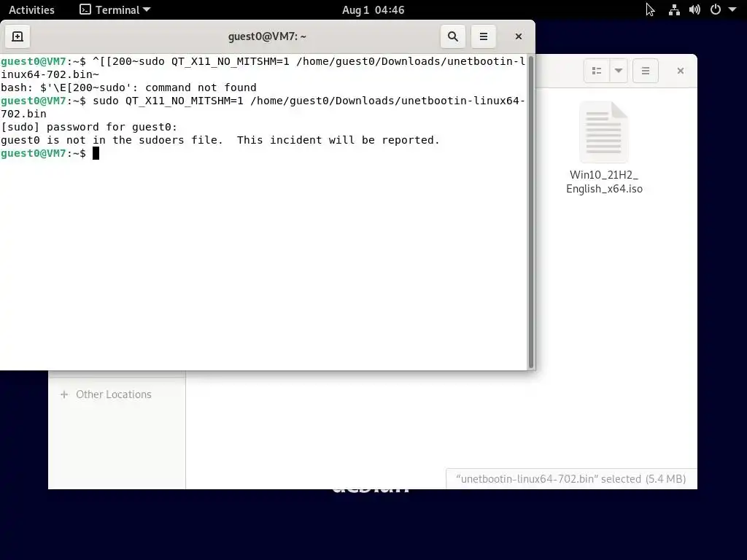The height and width of the screenshot is (560, 747).
Task: Click the terminal cursor at the prompt
Action: (96, 153)
